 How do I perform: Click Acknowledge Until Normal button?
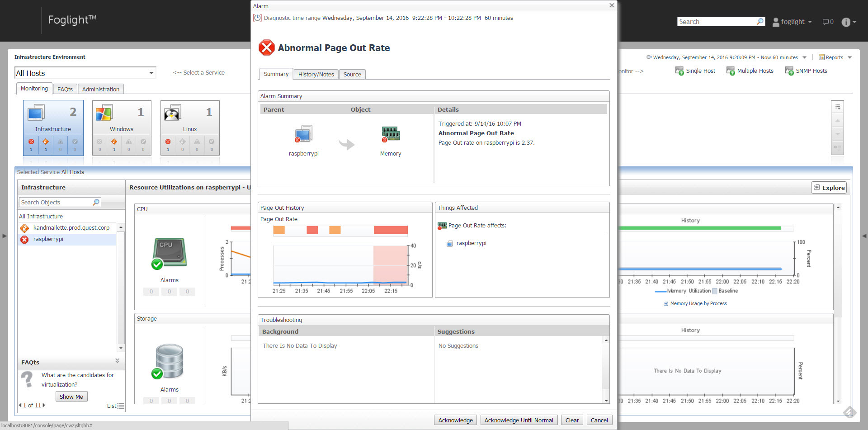(519, 420)
